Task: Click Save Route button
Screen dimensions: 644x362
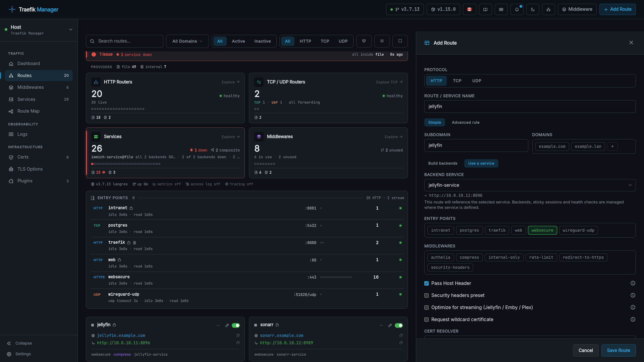Action: coord(619,350)
